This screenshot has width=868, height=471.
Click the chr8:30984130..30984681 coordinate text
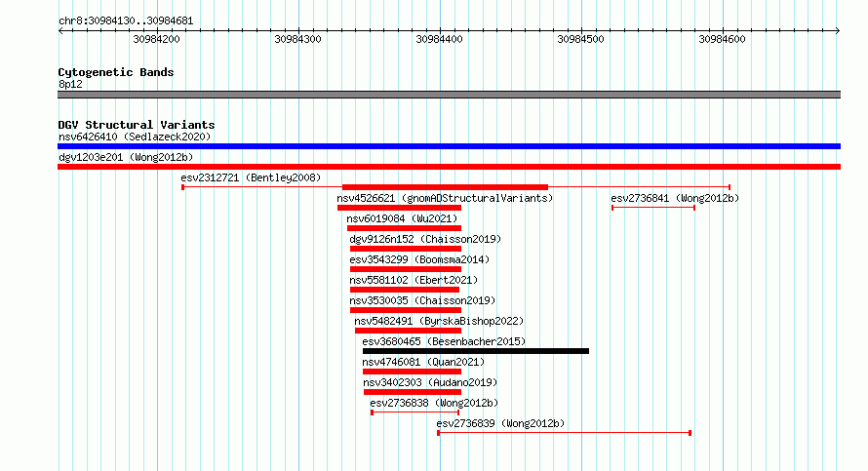[x=126, y=21]
